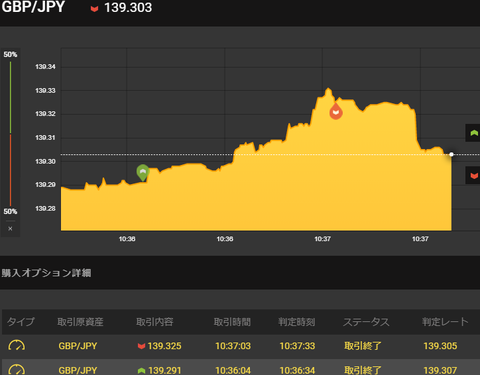Screen dimensions: 480x375
Task: Select the green up-arrow entry marker on chart
Action: [x=143, y=172]
